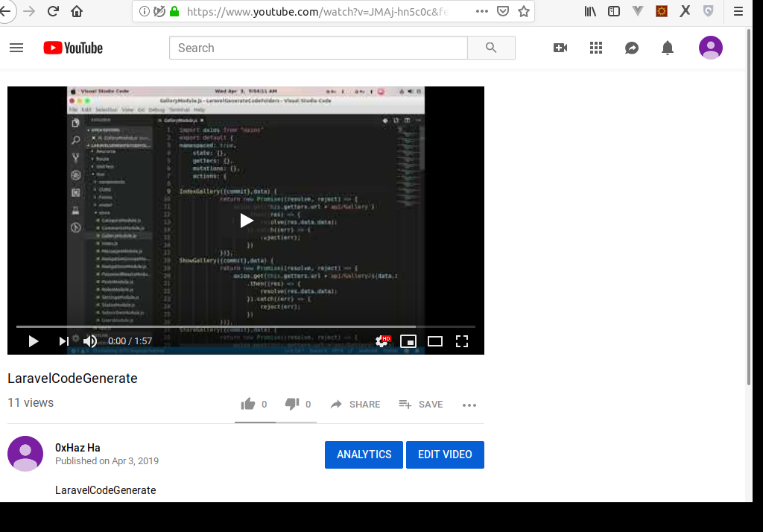Open the channel page of 0xHaz Ha
Viewport: 763px width, 532px height.
[77, 447]
